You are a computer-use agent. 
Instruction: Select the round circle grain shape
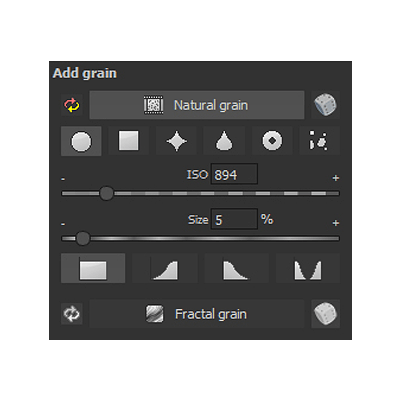point(81,141)
